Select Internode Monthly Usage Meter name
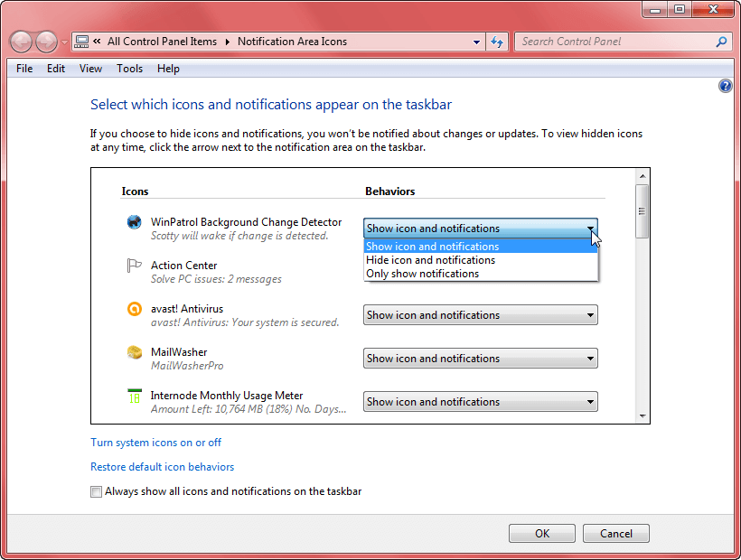This screenshot has width=741, height=560. point(227,396)
